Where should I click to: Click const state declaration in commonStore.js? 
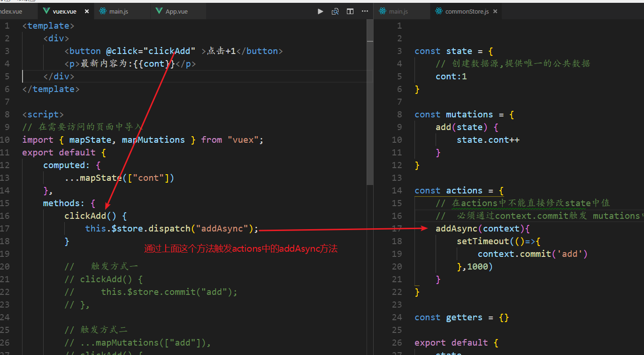click(x=454, y=51)
